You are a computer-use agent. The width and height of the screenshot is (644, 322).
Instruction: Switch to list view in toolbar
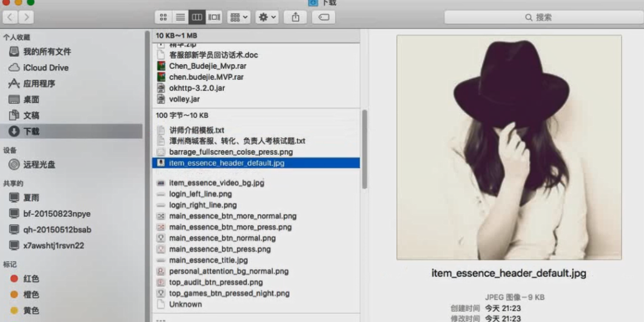[180, 17]
